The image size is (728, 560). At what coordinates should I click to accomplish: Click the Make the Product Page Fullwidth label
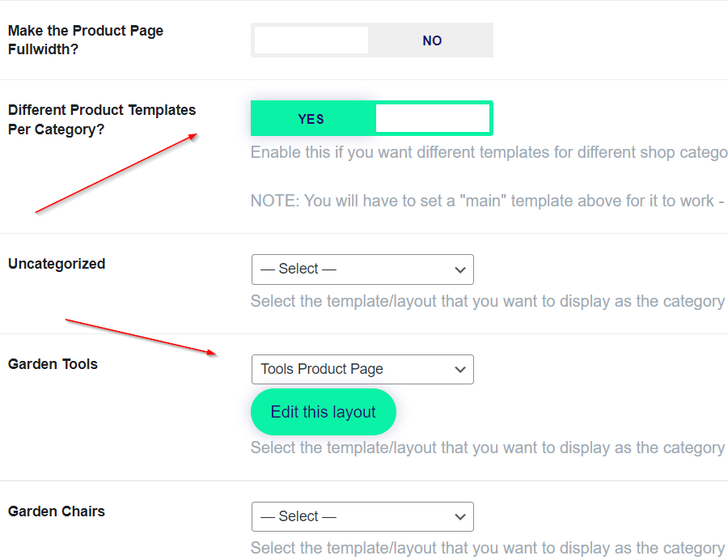pyautogui.click(x=85, y=40)
